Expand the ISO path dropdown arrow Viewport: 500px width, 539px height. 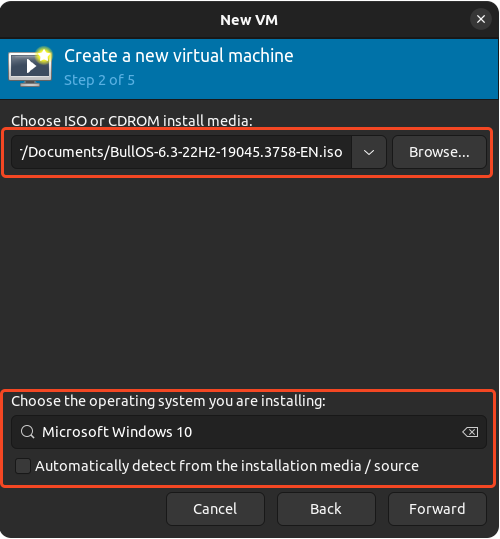(369, 152)
